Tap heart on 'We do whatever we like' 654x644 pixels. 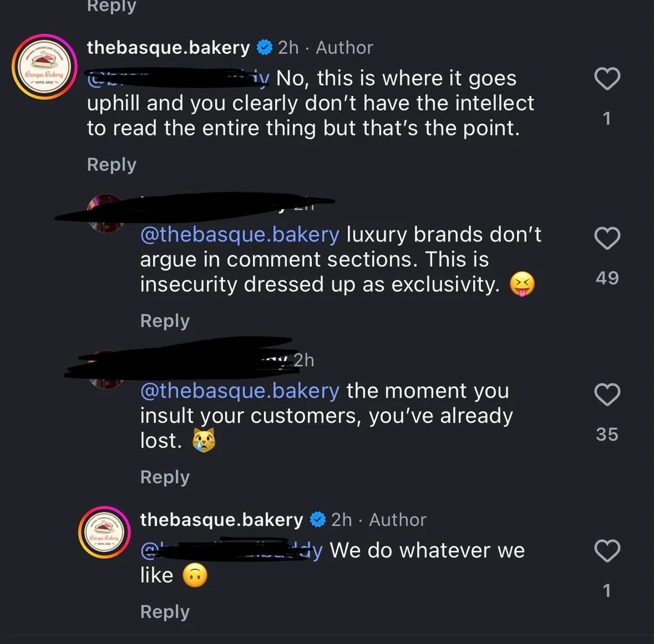pos(606,551)
